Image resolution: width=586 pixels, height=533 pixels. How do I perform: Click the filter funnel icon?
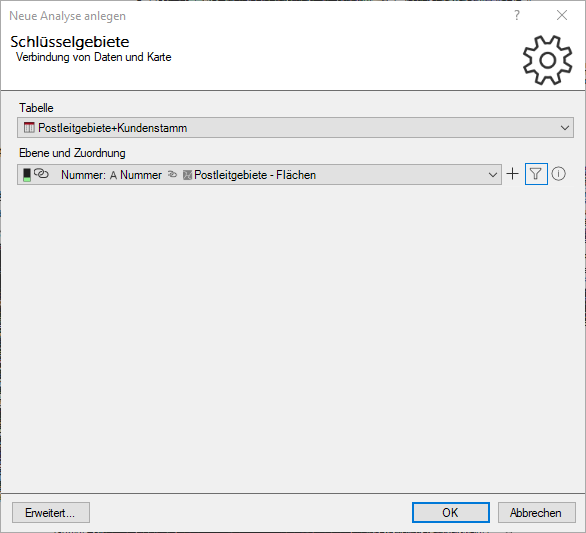[536, 174]
